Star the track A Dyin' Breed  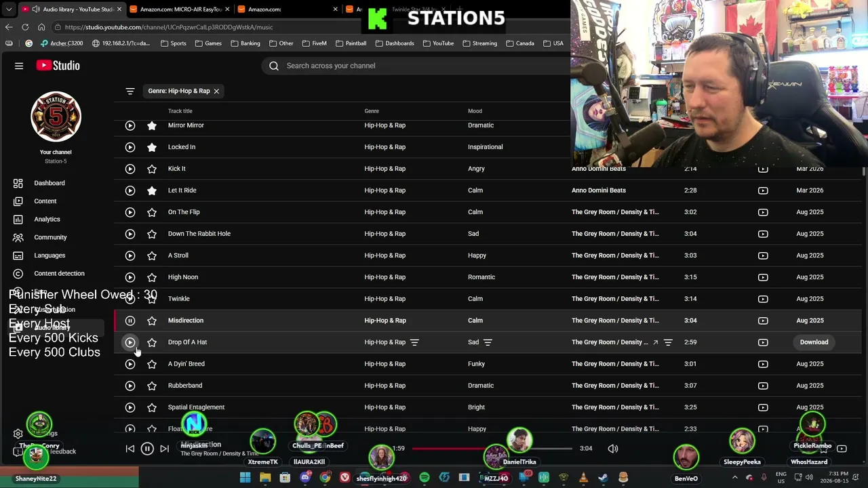click(x=152, y=364)
